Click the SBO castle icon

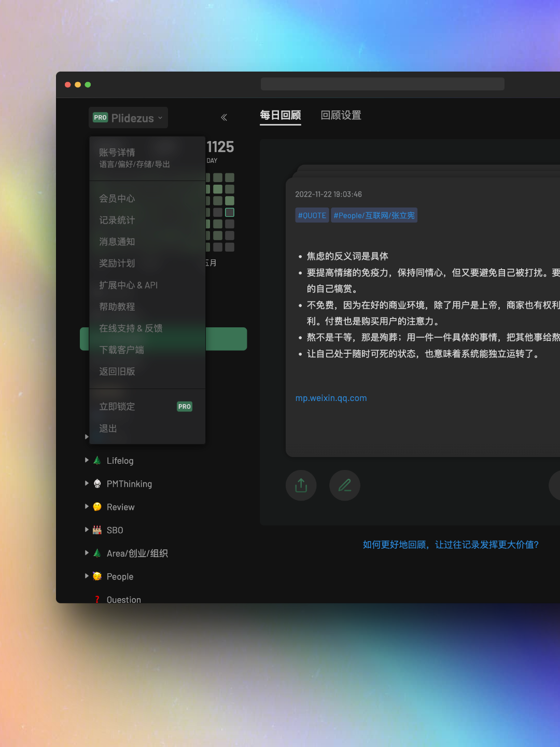(x=97, y=530)
